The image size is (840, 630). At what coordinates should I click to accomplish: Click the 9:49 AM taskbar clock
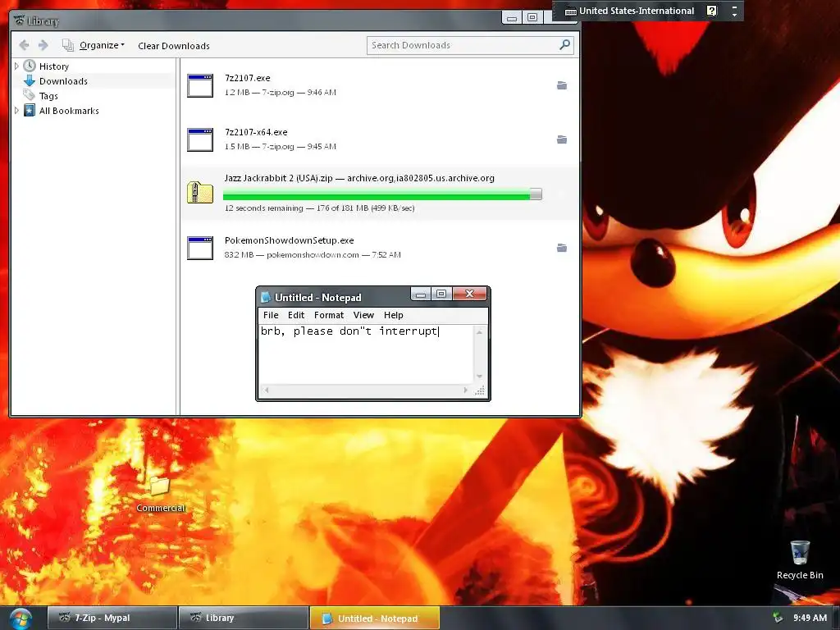tap(810, 618)
